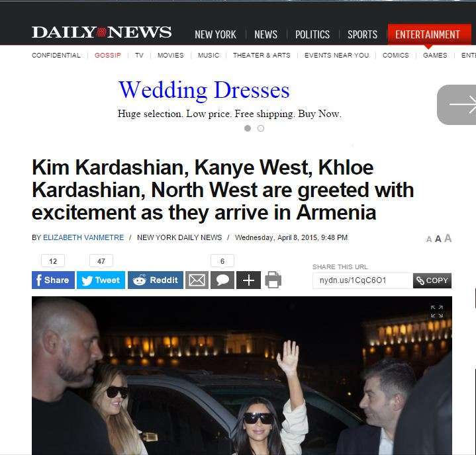
Task: Share article on Facebook
Action: [x=53, y=280]
